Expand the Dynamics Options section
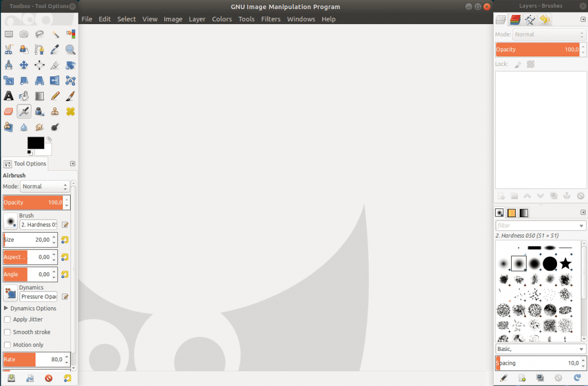This screenshot has height=386, width=588. [6, 308]
